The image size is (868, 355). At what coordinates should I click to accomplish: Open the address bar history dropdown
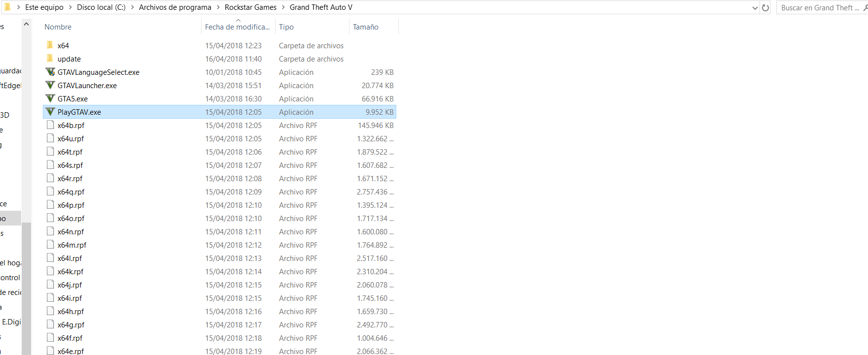pos(755,7)
